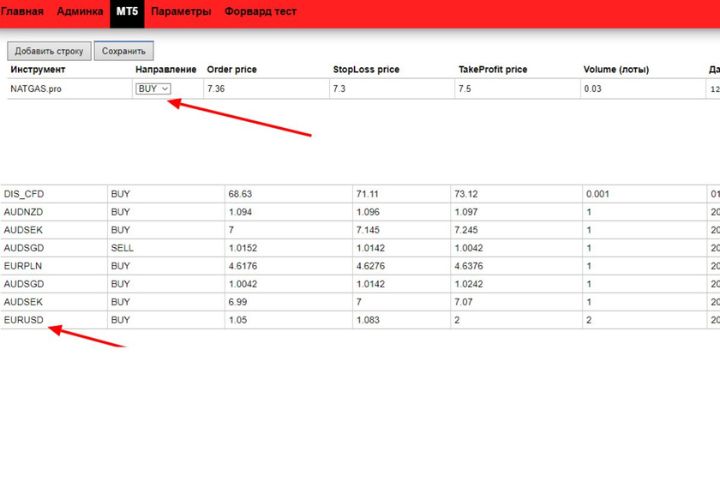Go to the Форвард тест page
The height and width of the screenshot is (500, 720).
coord(260,11)
